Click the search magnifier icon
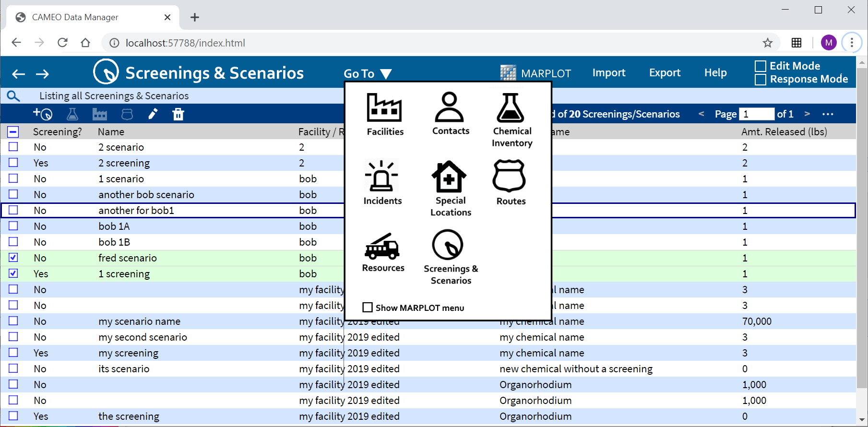Viewport: 868px width, 427px height. tap(13, 96)
